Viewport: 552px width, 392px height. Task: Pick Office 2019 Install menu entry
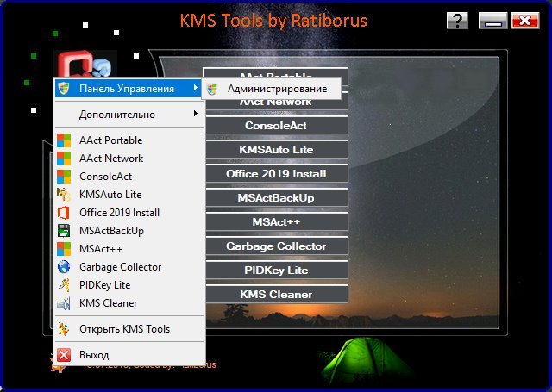[x=129, y=213]
